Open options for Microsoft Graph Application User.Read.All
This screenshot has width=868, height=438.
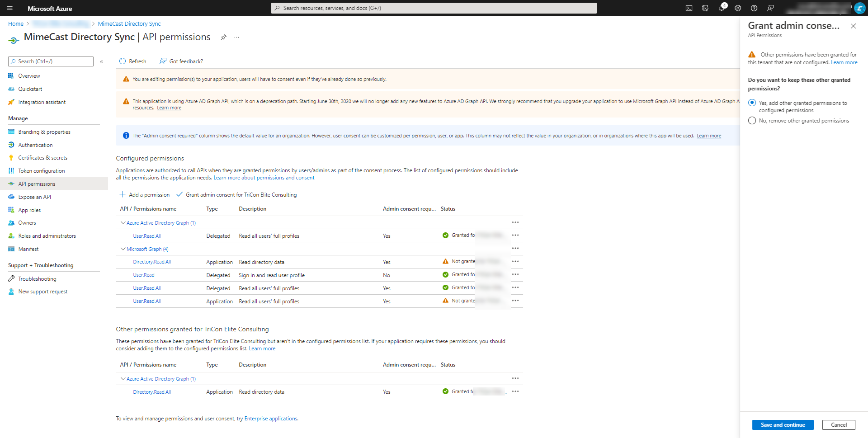click(515, 301)
